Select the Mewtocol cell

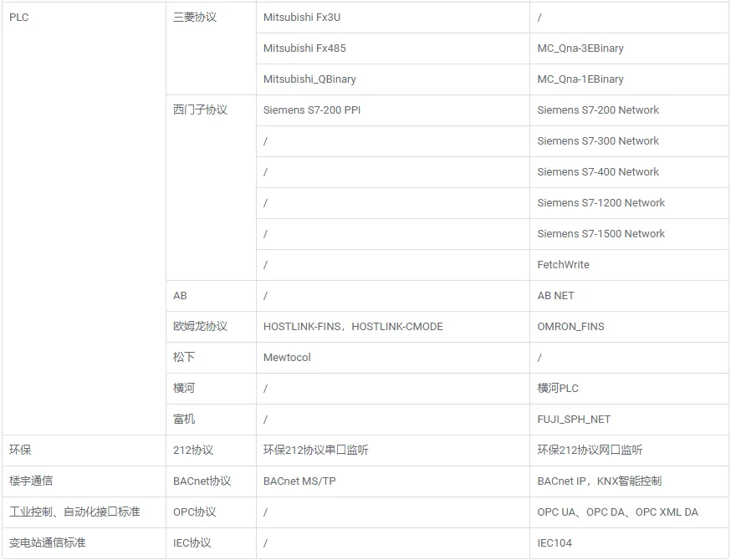click(x=393, y=358)
